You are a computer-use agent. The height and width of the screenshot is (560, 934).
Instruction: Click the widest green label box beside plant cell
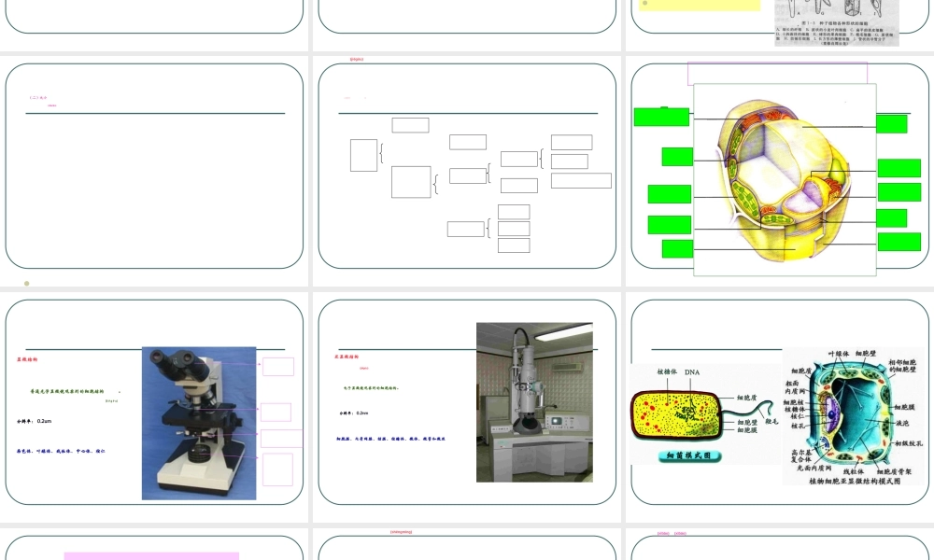pyautogui.click(x=661, y=117)
